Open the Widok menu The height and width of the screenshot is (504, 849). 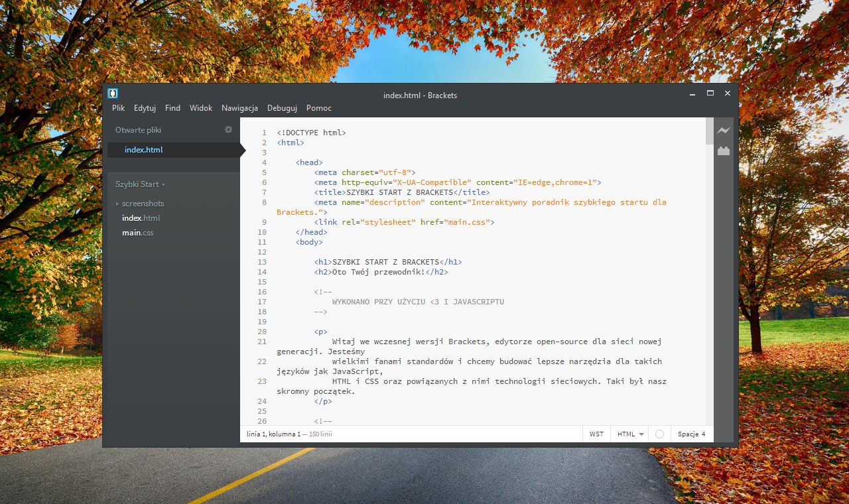click(201, 108)
